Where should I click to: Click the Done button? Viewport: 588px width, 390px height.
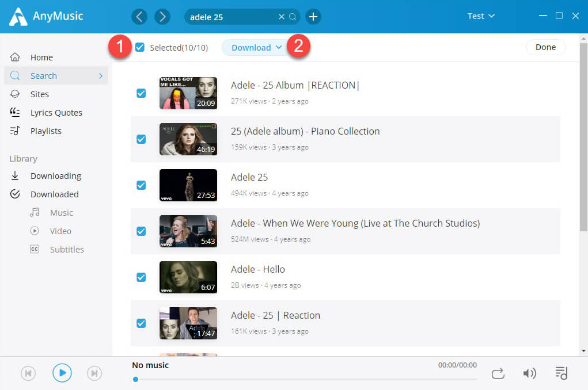[545, 47]
